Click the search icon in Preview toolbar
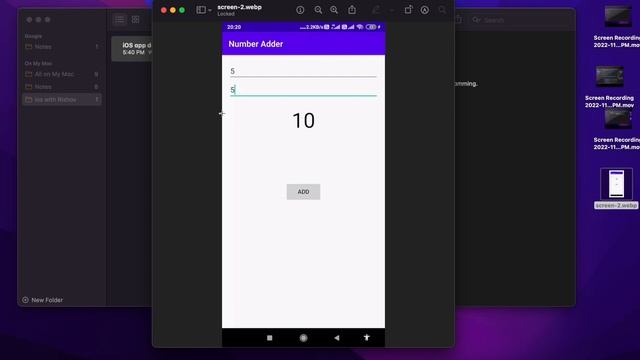The width and height of the screenshot is (640, 360). (442, 10)
